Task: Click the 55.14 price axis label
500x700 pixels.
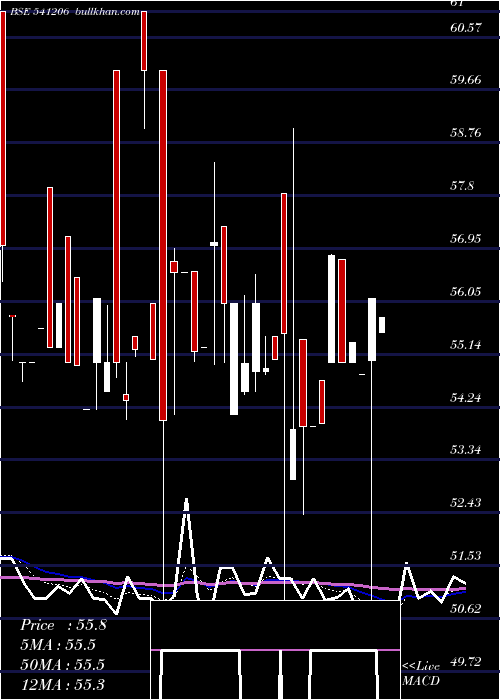Action: pos(466,344)
